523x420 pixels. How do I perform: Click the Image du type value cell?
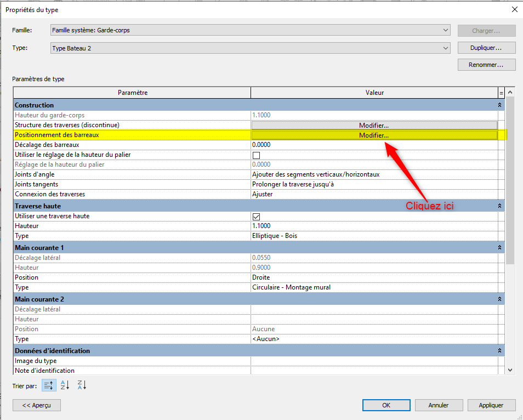tap(374, 361)
